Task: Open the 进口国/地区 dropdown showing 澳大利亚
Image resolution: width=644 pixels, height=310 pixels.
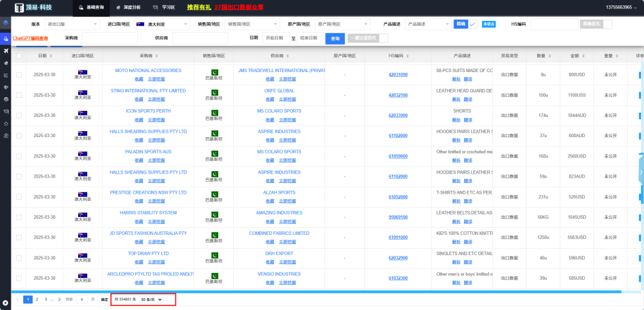Action: pos(162,24)
